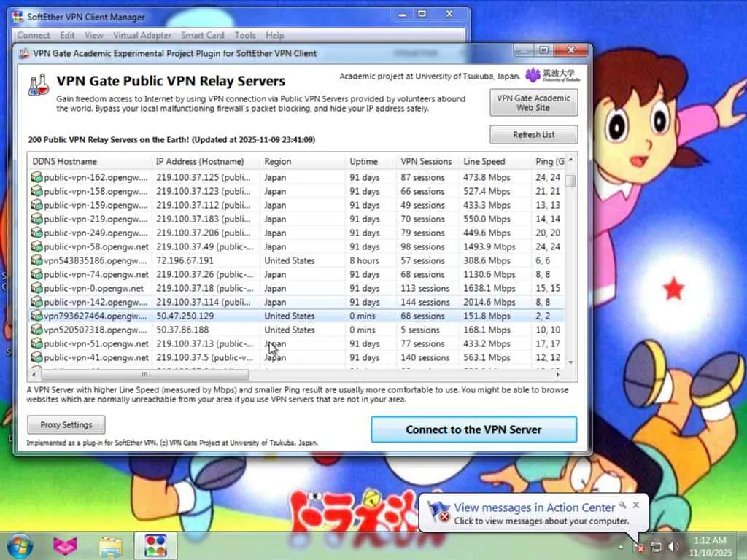Sort list by Region column header
This screenshot has width=747, height=560.
303,161
